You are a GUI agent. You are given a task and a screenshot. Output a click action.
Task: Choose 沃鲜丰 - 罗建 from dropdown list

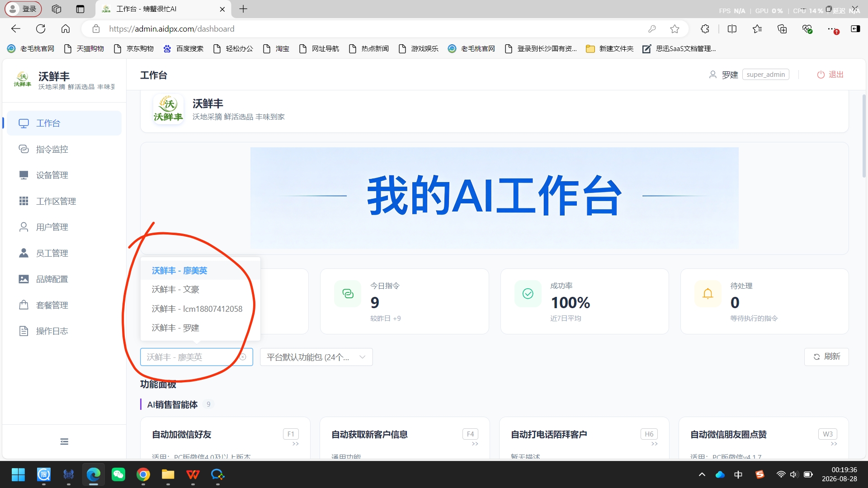click(200, 328)
